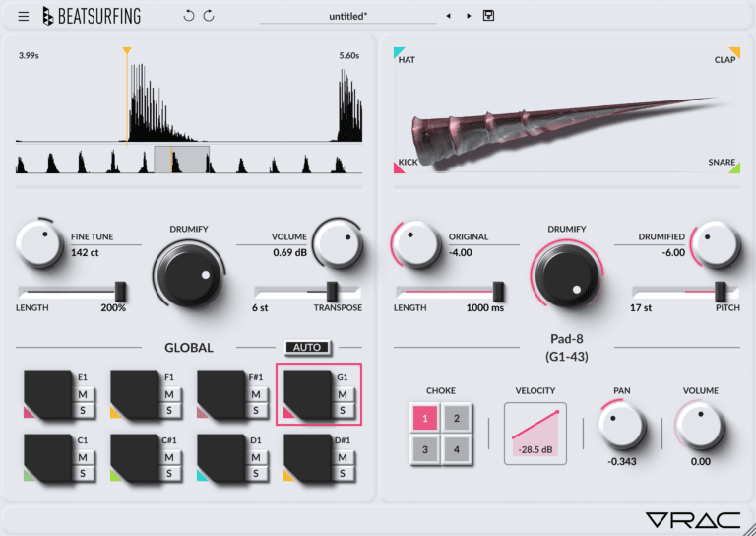Click the Pan knob
Screen dimensions: 756x536
click(x=622, y=427)
